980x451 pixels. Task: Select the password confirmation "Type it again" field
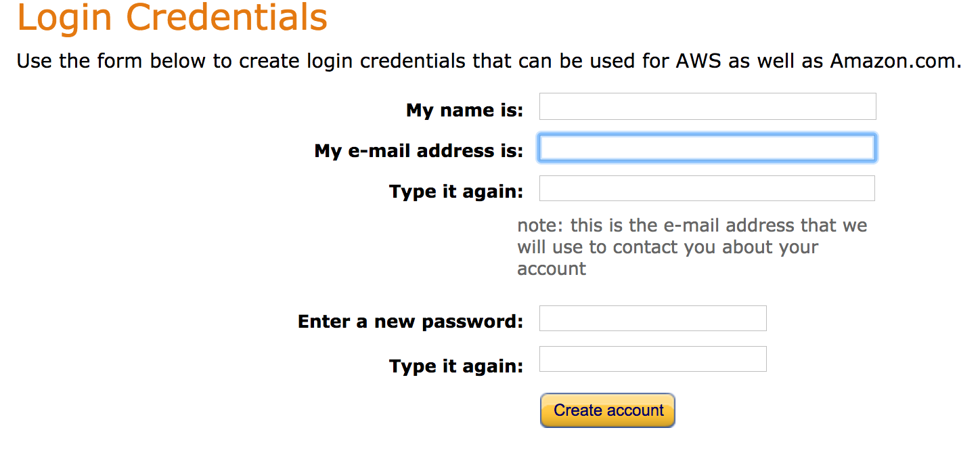coord(652,360)
